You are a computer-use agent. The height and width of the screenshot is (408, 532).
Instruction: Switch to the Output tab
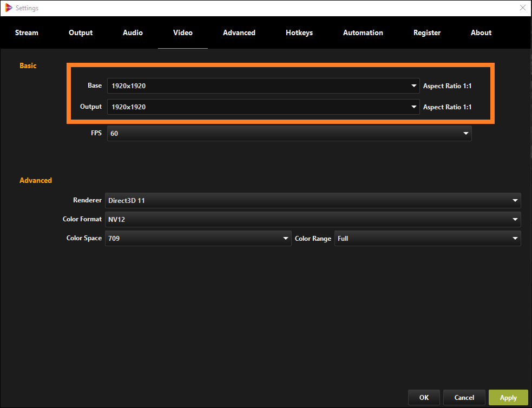click(81, 32)
